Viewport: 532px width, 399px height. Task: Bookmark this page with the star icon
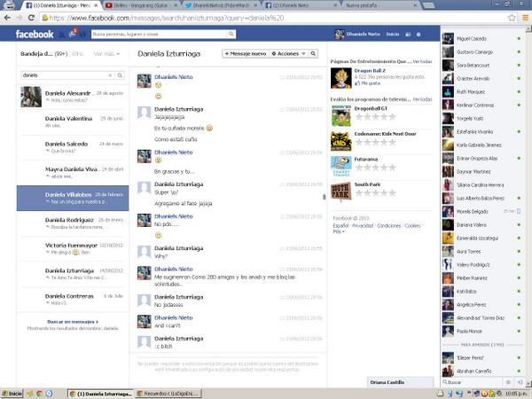(x=512, y=18)
